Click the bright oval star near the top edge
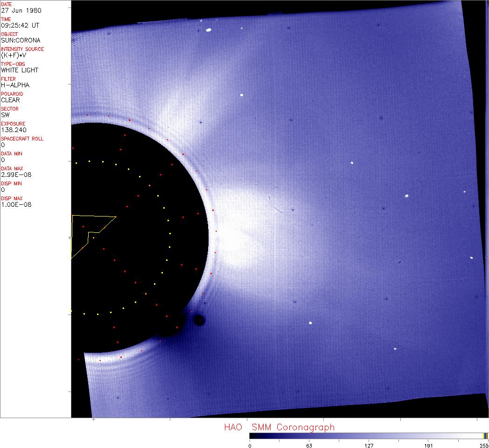The height and width of the screenshot is (448, 489). pos(209,30)
